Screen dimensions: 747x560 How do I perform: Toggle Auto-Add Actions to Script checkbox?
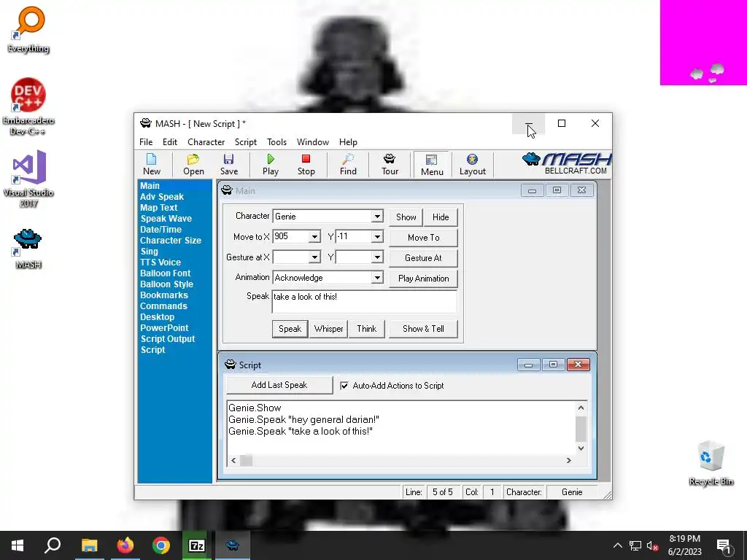[x=344, y=386]
